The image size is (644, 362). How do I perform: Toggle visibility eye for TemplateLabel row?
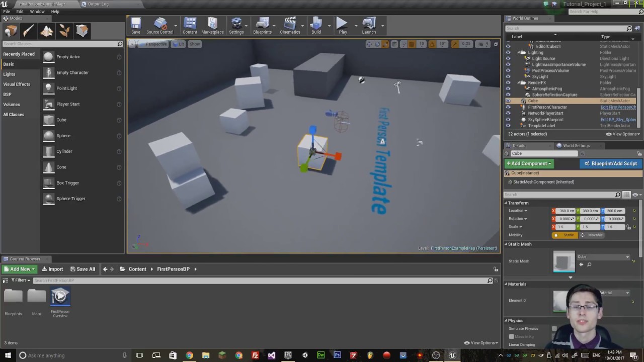coord(508,126)
